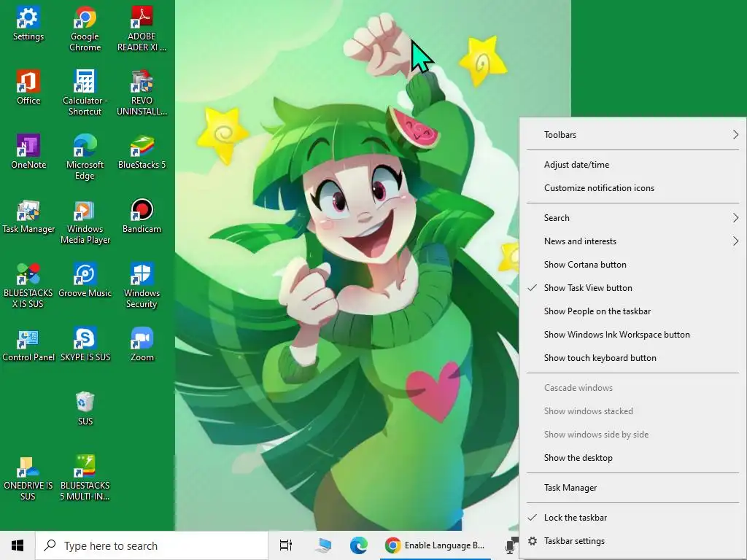Screen dimensions: 747x560
Task: Enable Show touch keyboard button
Action: (x=632, y=357)
